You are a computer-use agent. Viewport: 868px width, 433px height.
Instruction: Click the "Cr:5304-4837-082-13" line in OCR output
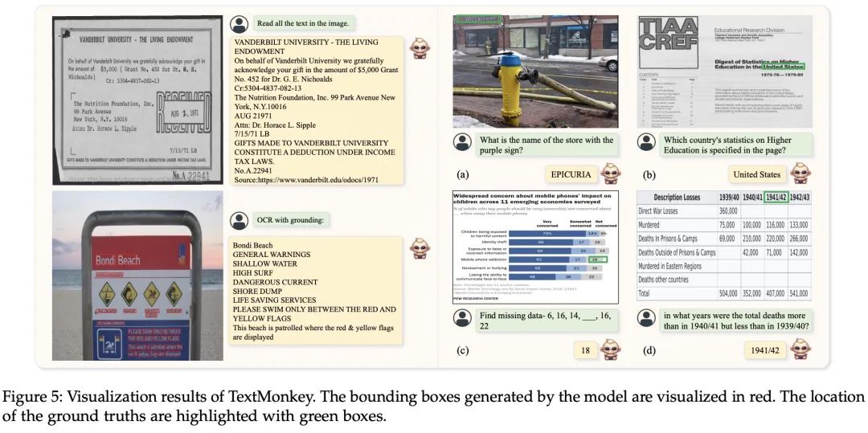[268, 88]
